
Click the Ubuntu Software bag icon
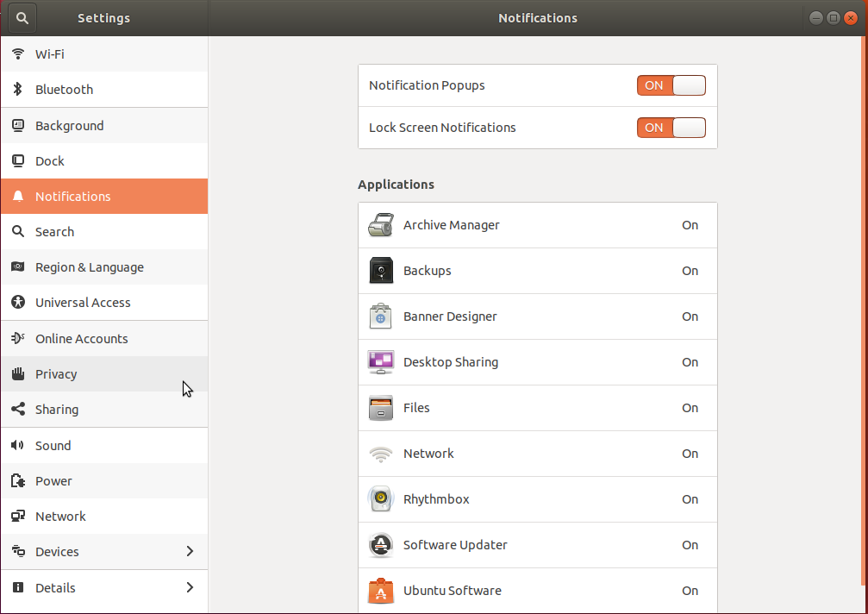click(x=381, y=590)
